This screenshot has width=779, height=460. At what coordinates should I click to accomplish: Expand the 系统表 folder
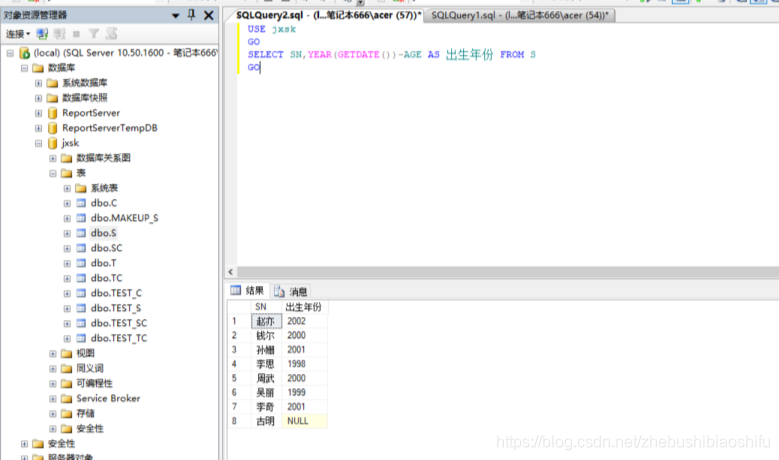click(x=67, y=188)
